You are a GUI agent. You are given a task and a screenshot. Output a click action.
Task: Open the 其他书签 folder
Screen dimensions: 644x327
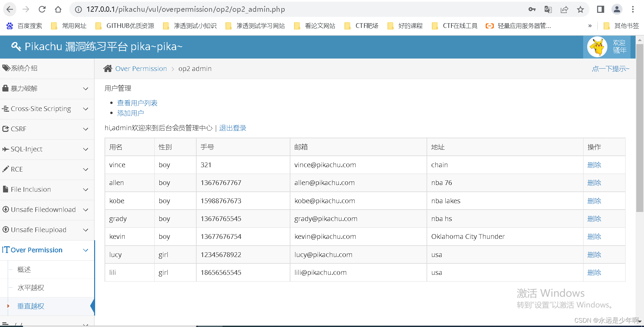(621, 26)
